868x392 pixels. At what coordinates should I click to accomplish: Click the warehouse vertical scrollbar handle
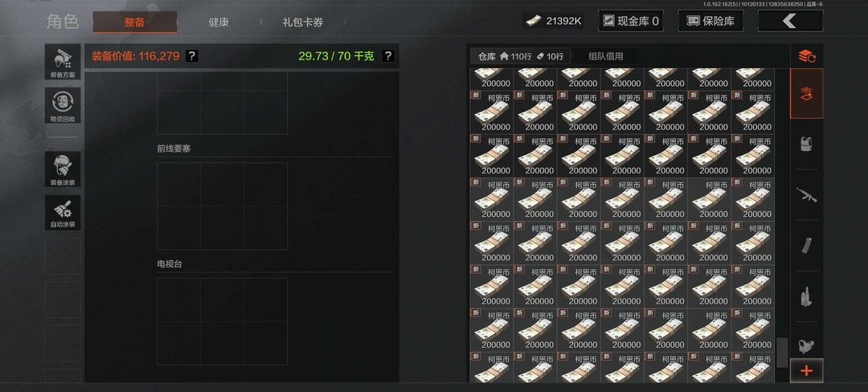782,353
